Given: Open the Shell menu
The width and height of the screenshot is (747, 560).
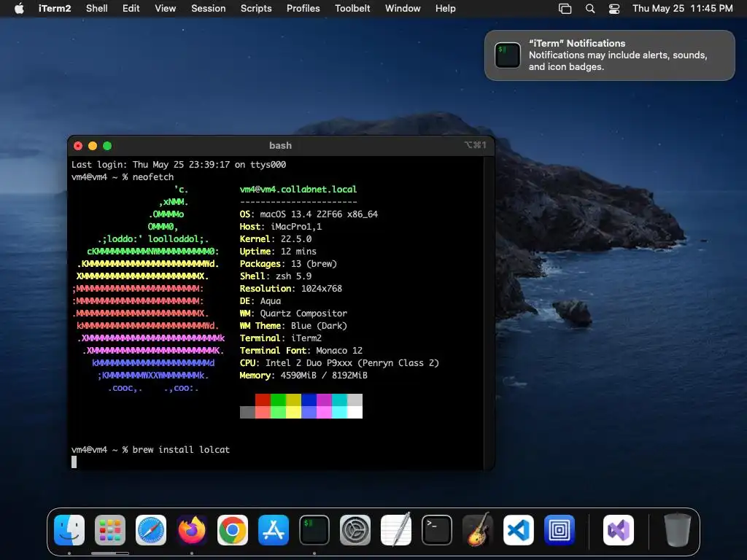Looking at the screenshot, I should pyautogui.click(x=97, y=9).
